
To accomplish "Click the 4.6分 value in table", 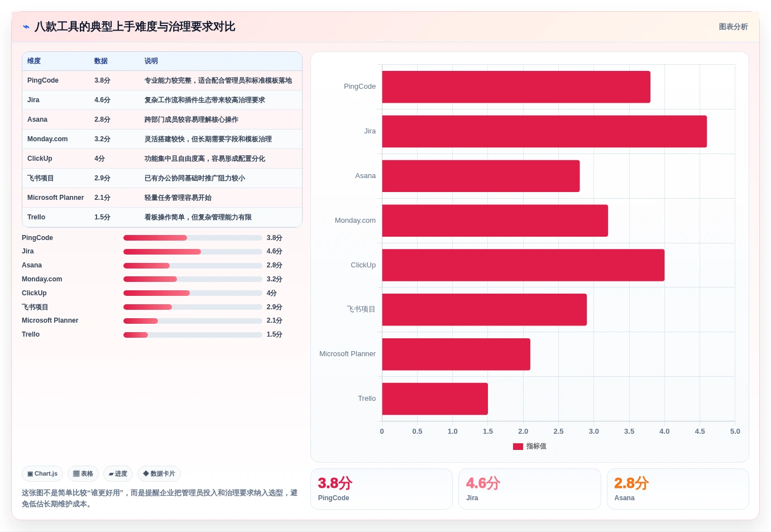I will click(102, 100).
